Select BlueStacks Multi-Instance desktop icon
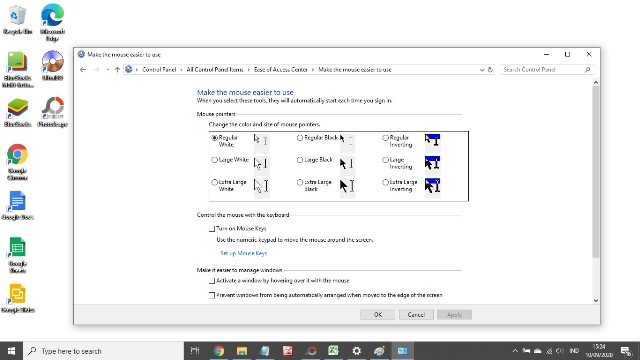This screenshot has width=640, height=360. click(x=17, y=69)
